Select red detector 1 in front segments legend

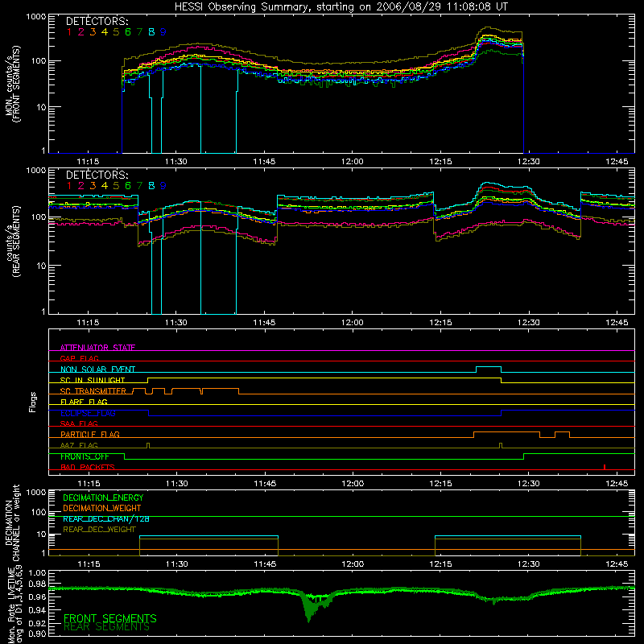click(69, 32)
